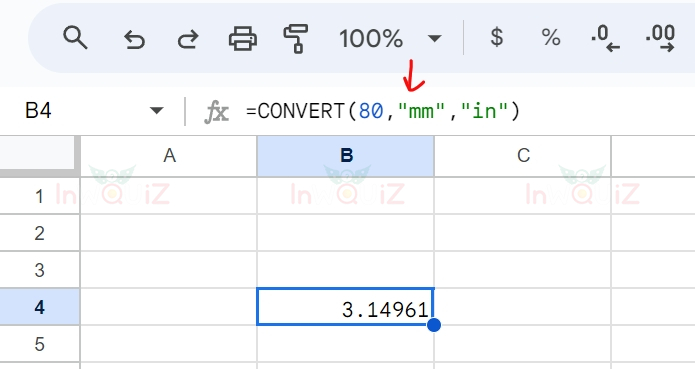This screenshot has height=369, width=695.
Task: Select column A header
Action: (x=169, y=156)
